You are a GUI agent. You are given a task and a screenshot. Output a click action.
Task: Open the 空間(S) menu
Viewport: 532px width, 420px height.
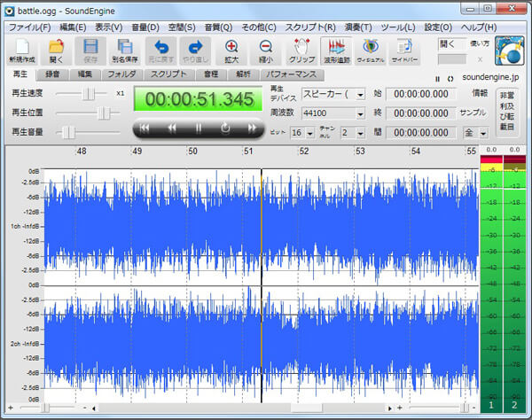(x=182, y=27)
